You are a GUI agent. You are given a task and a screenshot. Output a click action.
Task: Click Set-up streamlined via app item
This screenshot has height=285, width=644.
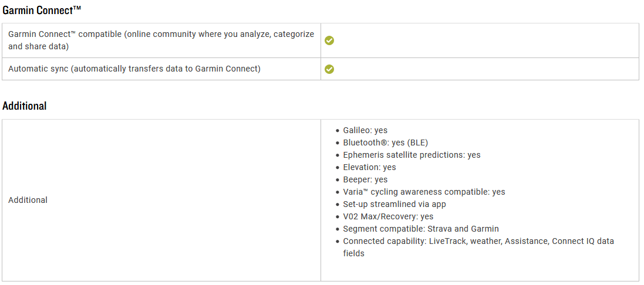[395, 204]
